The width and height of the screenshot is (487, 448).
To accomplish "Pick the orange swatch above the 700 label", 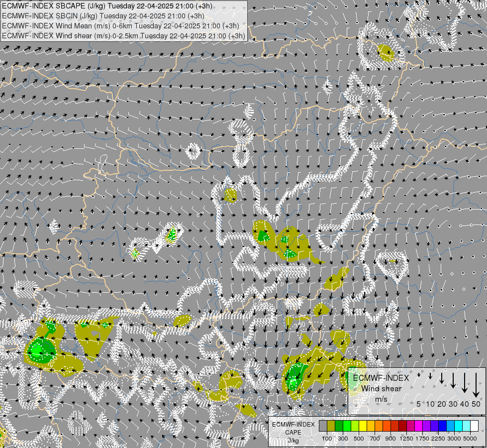I will tap(379, 426).
